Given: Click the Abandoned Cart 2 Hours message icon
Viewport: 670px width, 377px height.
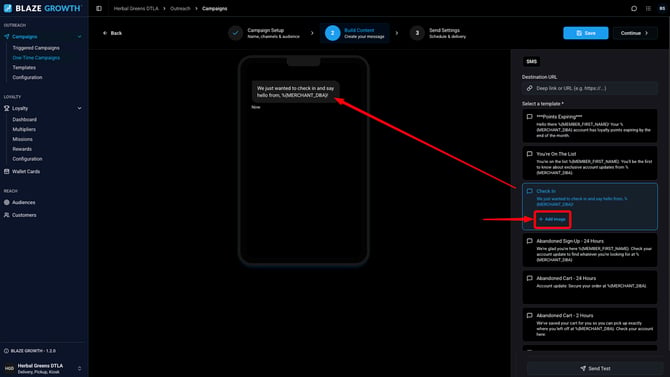Looking at the screenshot, I should pyautogui.click(x=529, y=315).
